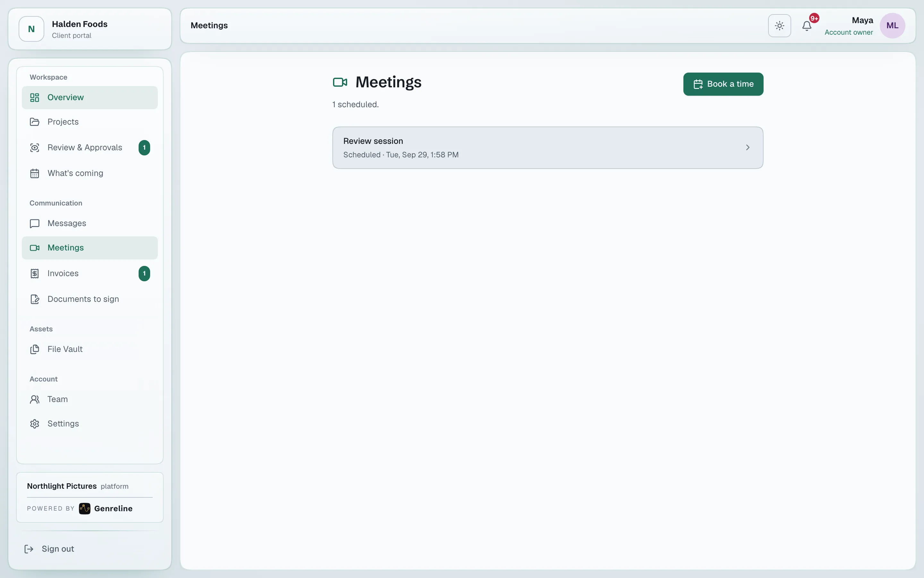
Task: Click the File Vault files icon
Action: pos(35,349)
